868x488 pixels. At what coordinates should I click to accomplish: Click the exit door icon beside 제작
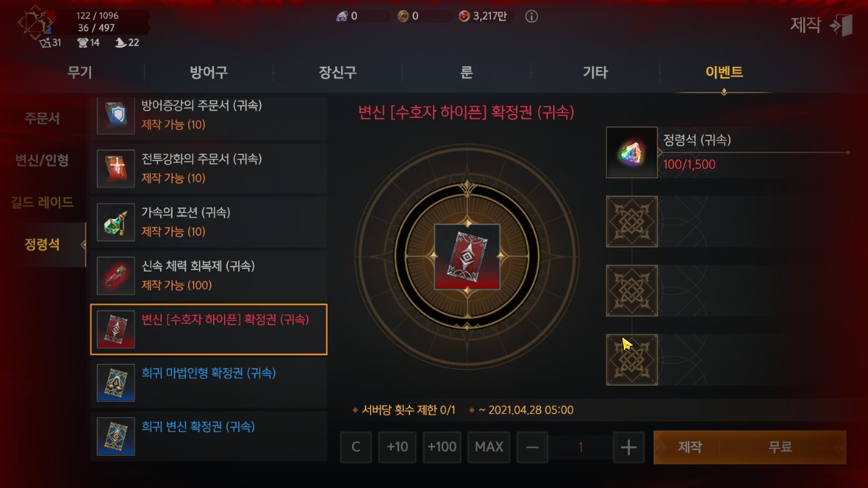pos(842,26)
